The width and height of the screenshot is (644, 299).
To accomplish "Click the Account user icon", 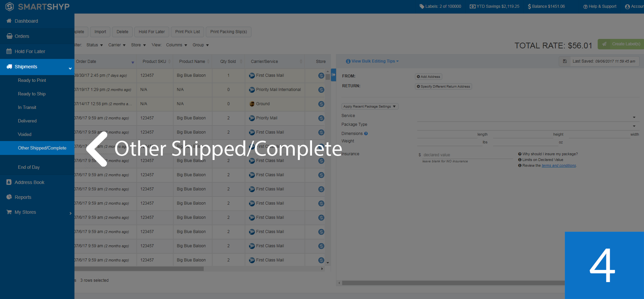I will (627, 7).
